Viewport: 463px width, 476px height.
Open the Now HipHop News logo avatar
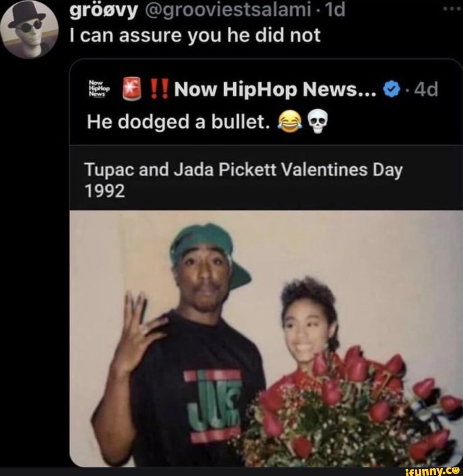(99, 89)
